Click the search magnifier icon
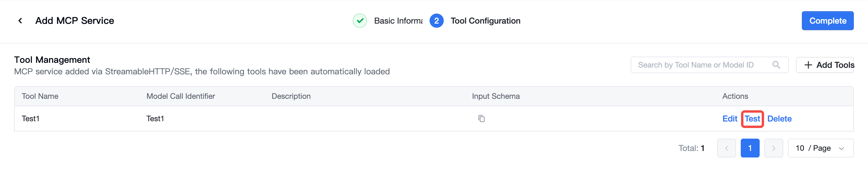 [x=776, y=65]
